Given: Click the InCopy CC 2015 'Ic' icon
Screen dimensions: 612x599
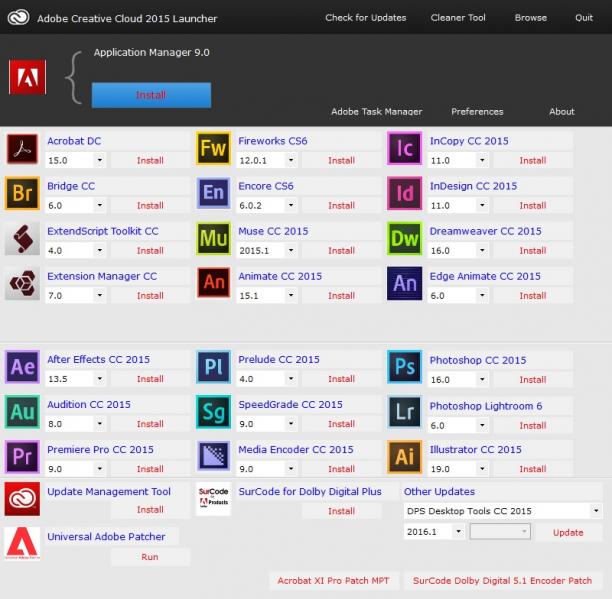Looking at the screenshot, I should click(x=405, y=149).
